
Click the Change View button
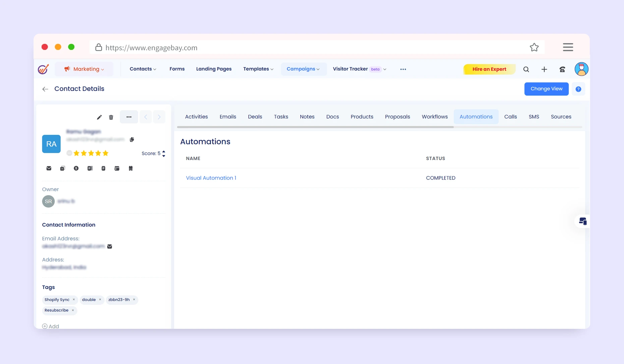546,89
